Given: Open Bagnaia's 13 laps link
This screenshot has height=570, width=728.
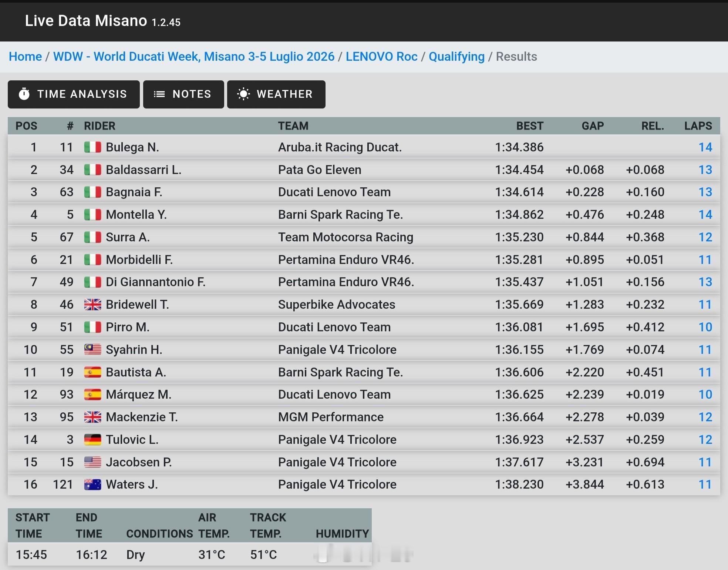Looking at the screenshot, I should click(705, 192).
